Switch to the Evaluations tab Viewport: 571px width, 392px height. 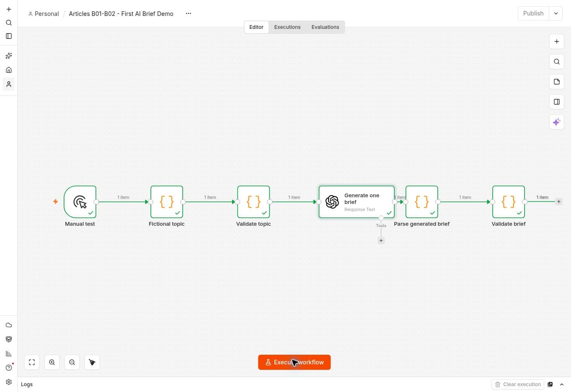coord(325,27)
